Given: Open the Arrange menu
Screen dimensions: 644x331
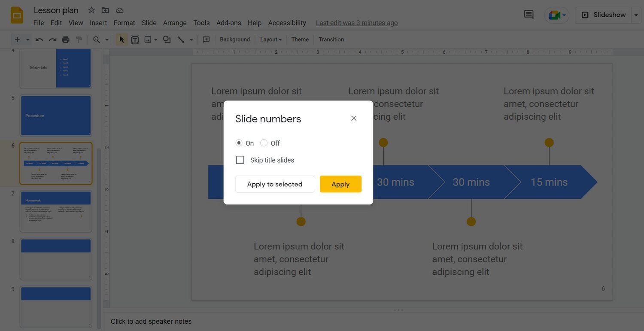Looking at the screenshot, I should (175, 23).
